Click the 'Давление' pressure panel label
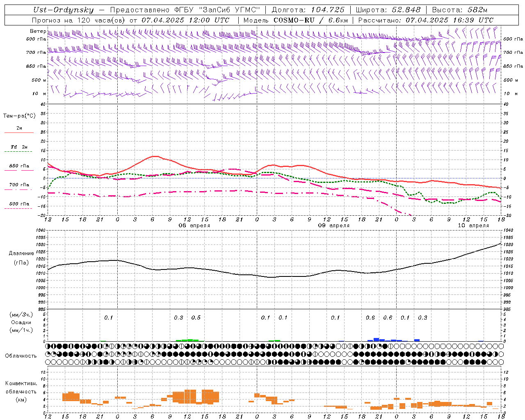Viewport: 525px width, 420px height. (x=21, y=253)
